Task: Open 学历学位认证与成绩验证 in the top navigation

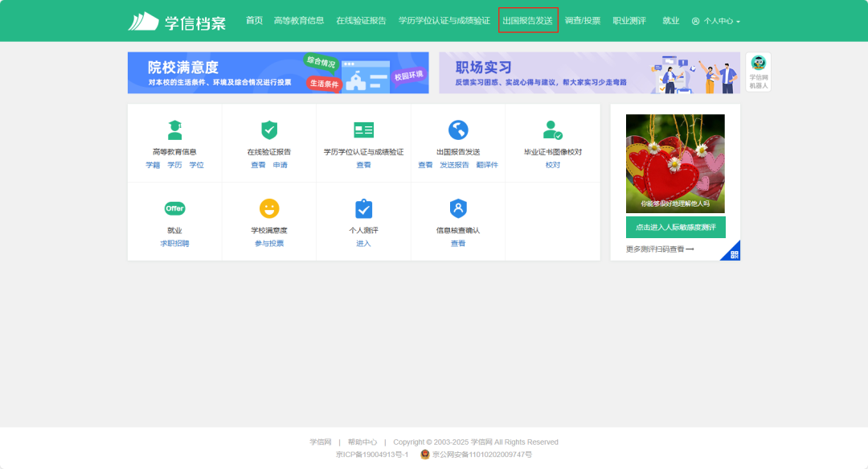Action: coord(444,20)
